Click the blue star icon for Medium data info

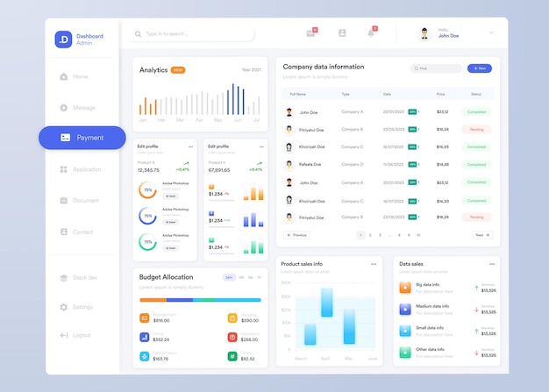tap(405, 310)
